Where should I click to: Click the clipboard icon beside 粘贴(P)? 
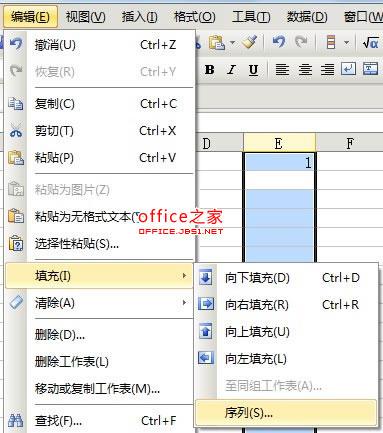16,158
